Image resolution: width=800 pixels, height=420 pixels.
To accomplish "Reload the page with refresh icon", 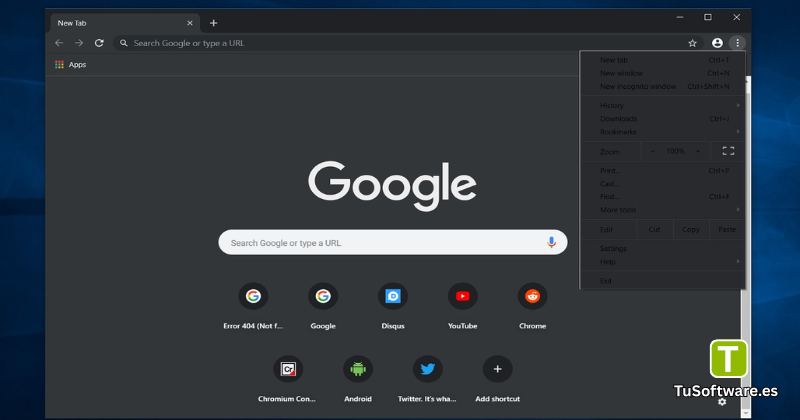I will pos(99,43).
